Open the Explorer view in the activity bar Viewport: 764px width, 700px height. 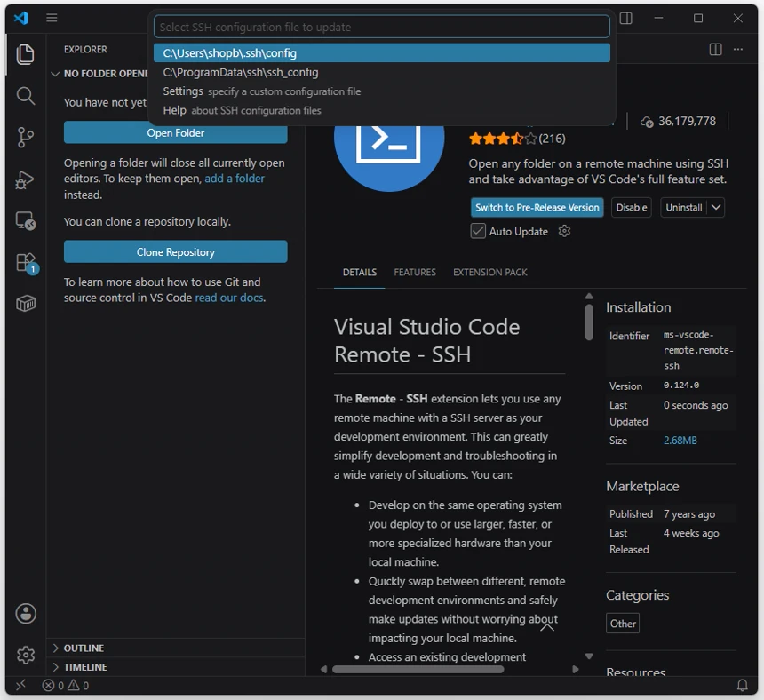pyautogui.click(x=26, y=54)
